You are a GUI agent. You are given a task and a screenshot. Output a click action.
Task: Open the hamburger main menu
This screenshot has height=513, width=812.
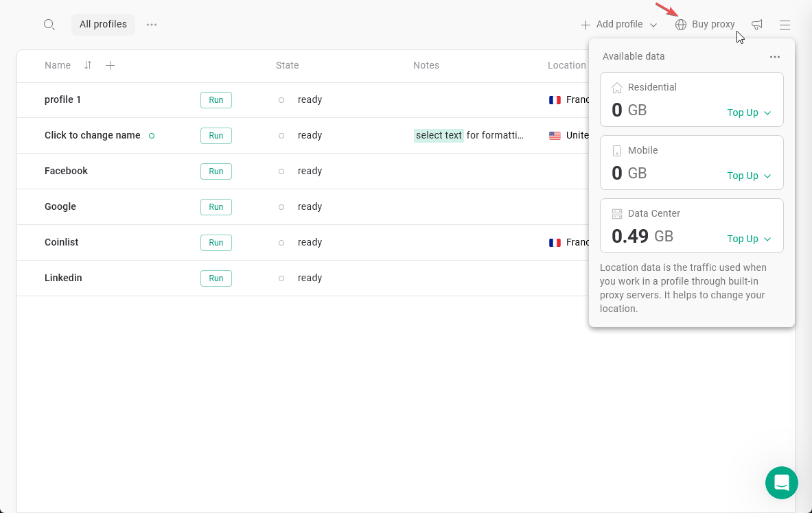tap(785, 24)
